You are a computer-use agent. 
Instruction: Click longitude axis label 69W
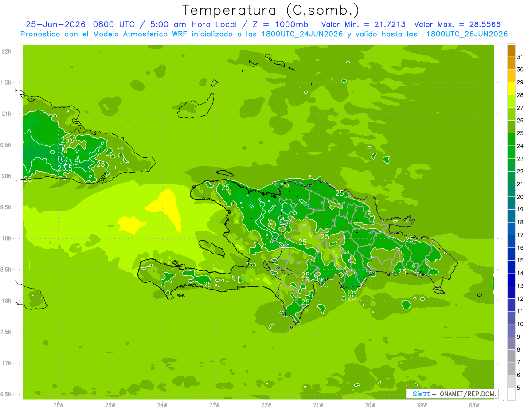tap(422, 405)
